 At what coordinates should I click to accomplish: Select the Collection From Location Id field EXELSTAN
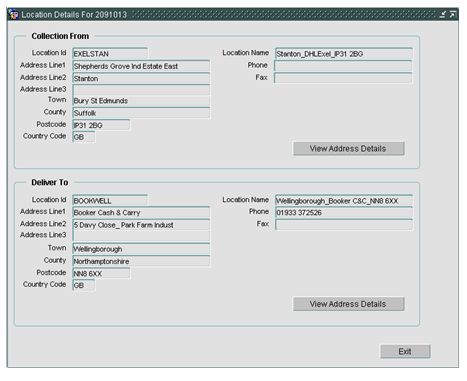click(x=110, y=53)
